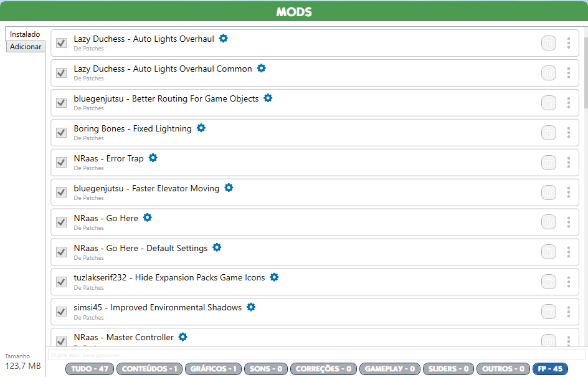This screenshot has height=377, width=588.
Task: Select the Instalado tab
Action: pos(25,34)
